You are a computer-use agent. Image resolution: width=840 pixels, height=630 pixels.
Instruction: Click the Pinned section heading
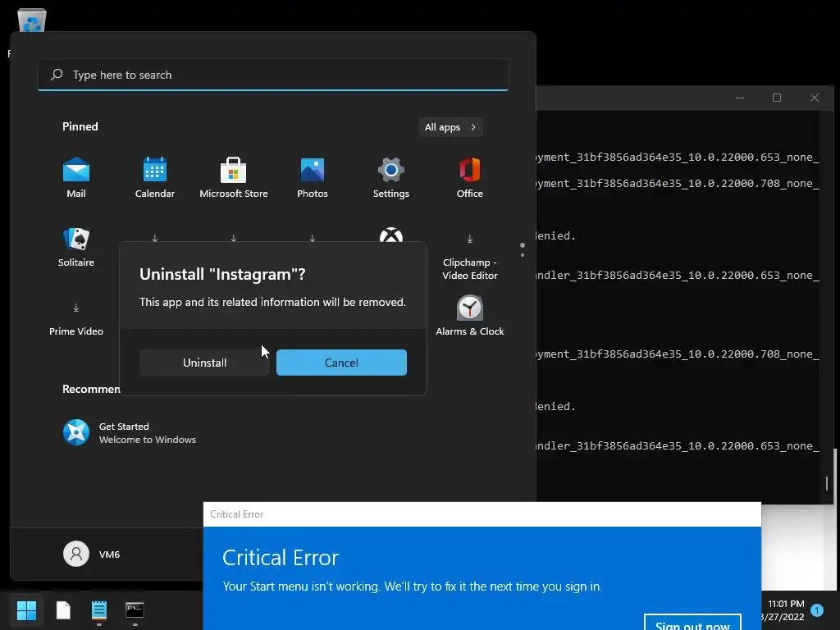(80, 126)
